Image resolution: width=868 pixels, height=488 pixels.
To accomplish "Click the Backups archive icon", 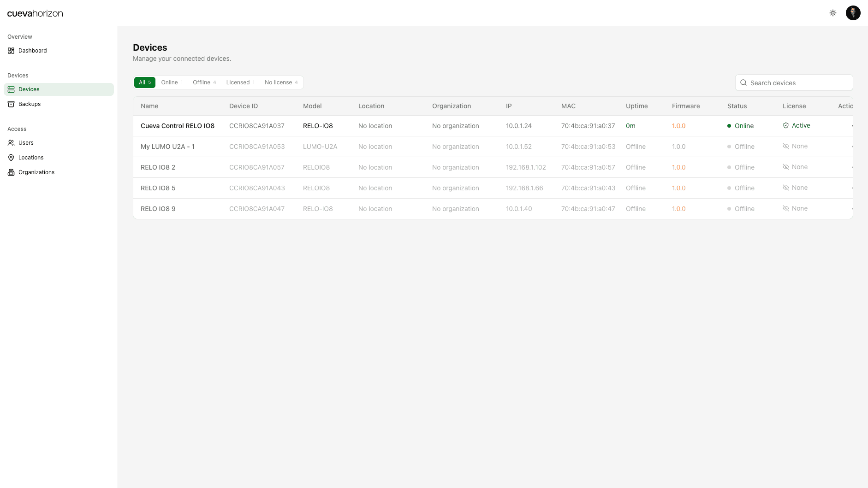I will click(11, 104).
